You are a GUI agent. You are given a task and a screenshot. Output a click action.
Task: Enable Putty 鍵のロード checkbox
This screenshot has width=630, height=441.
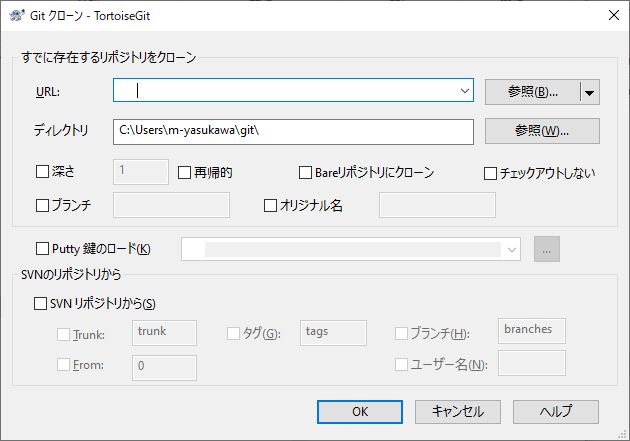tap(42, 249)
